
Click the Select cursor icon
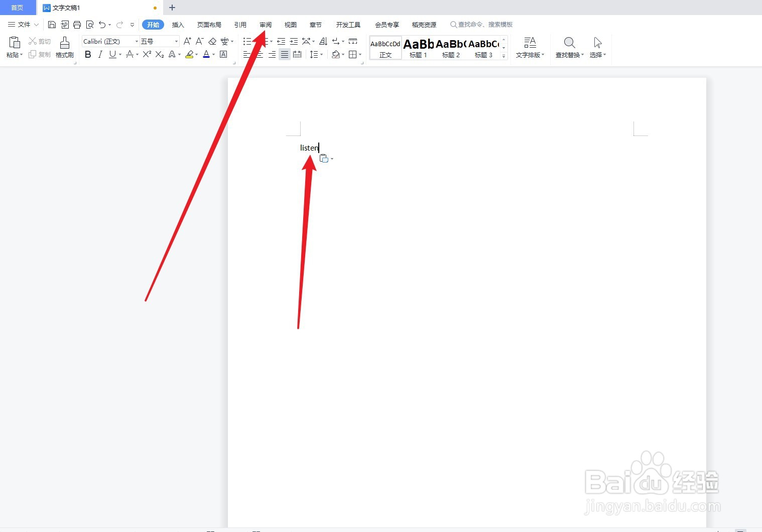[x=597, y=43]
